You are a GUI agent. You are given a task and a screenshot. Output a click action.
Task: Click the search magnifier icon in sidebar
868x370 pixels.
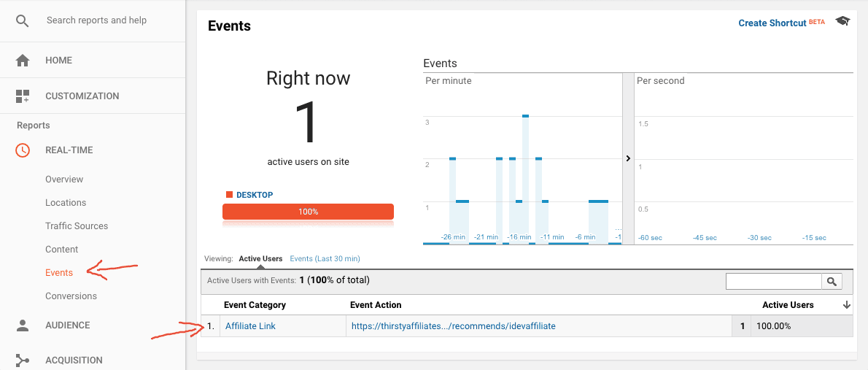(23, 20)
